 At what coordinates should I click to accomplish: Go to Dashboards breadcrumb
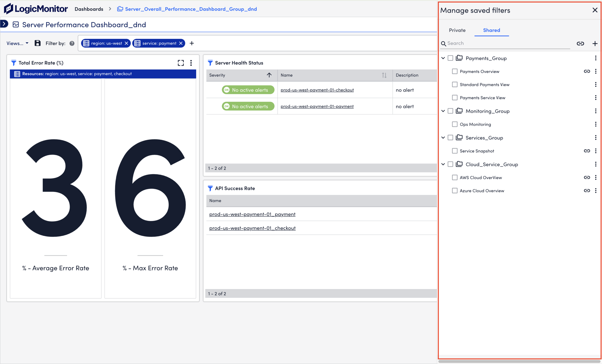pyautogui.click(x=89, y=9)
